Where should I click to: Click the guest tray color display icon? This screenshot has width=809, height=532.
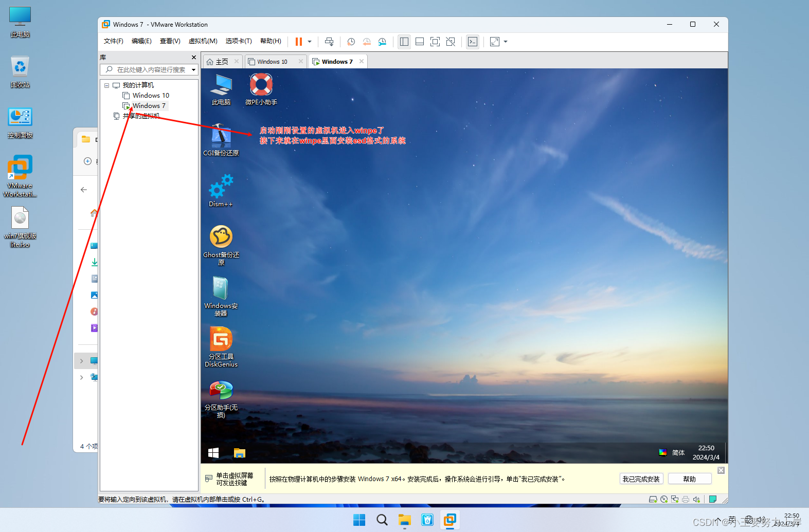(663, 452)
